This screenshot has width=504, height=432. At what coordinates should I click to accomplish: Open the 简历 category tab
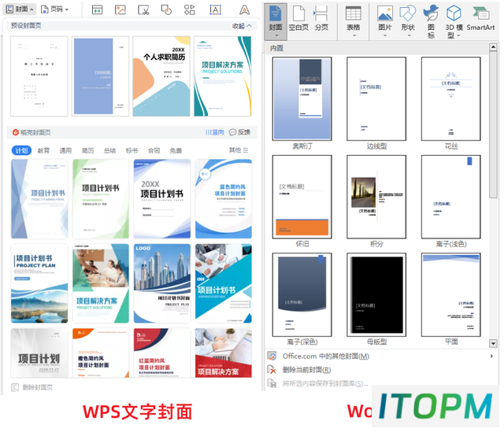[87, 150]
